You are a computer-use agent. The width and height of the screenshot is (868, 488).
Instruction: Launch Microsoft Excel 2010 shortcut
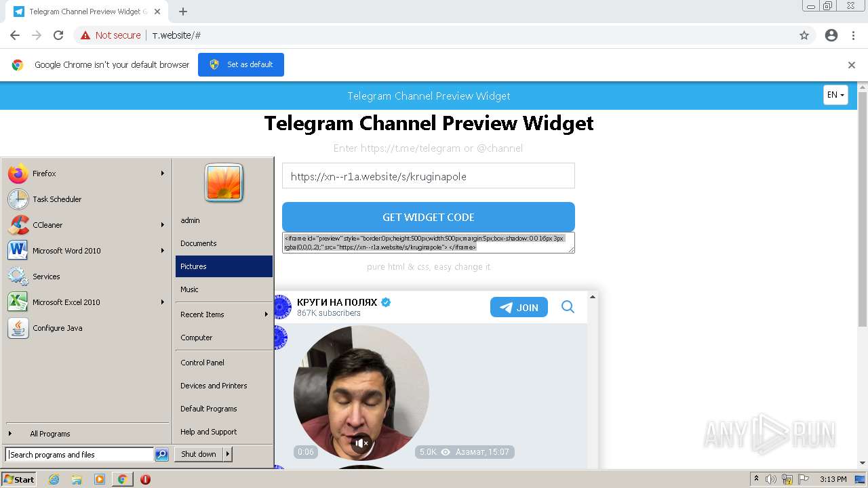(x=85, y=302)
